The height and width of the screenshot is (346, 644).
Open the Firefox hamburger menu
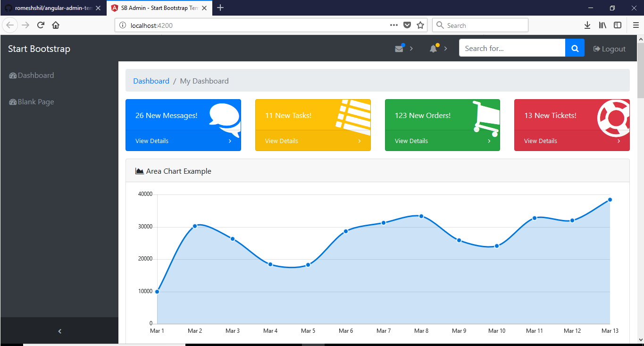pyautogui.click(x=636, y=25)
